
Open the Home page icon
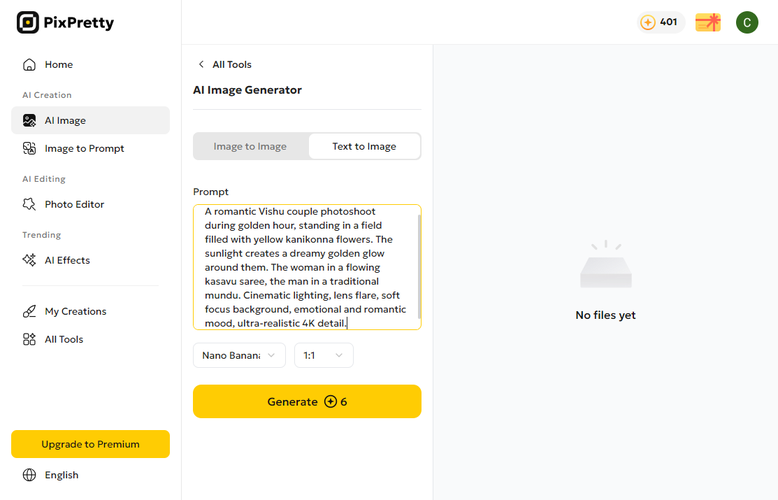(29, 65)
